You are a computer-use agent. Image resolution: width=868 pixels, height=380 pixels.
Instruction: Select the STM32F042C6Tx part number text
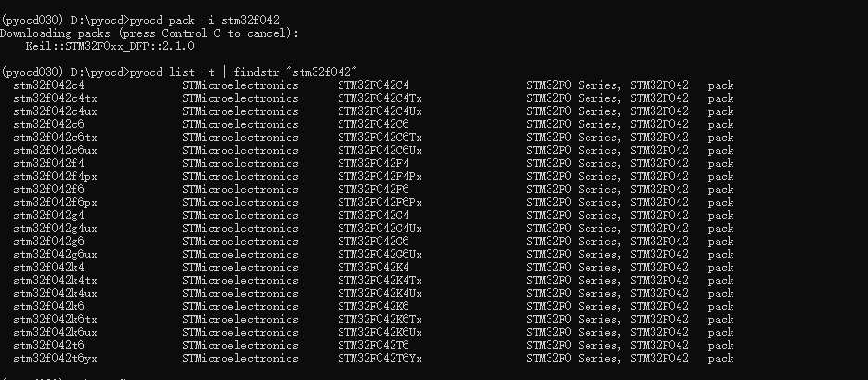tap(380, 138)
